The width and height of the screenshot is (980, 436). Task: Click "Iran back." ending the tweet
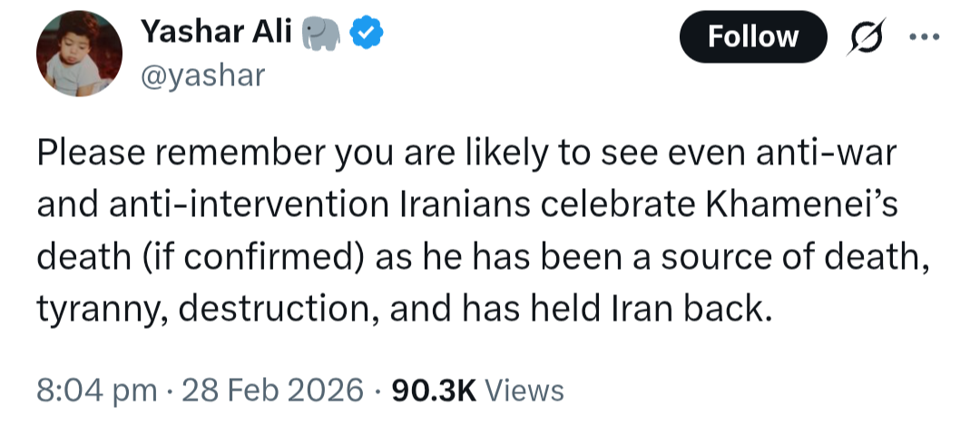tap(710, 310)
